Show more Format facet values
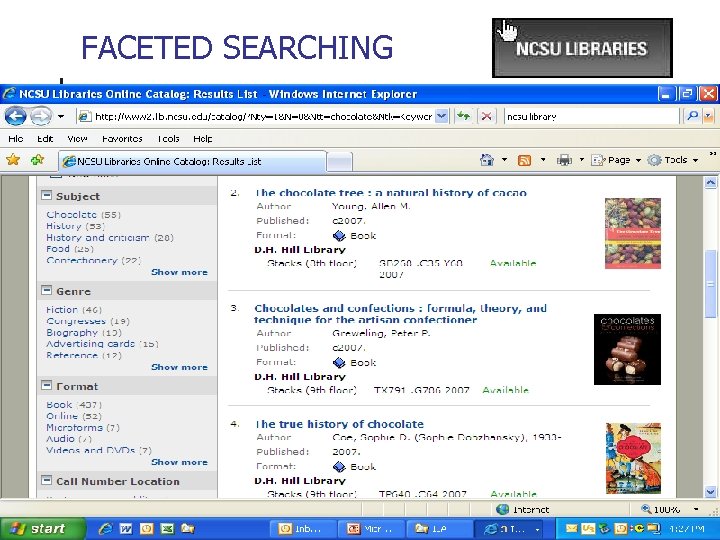 [x=180, y=462]
